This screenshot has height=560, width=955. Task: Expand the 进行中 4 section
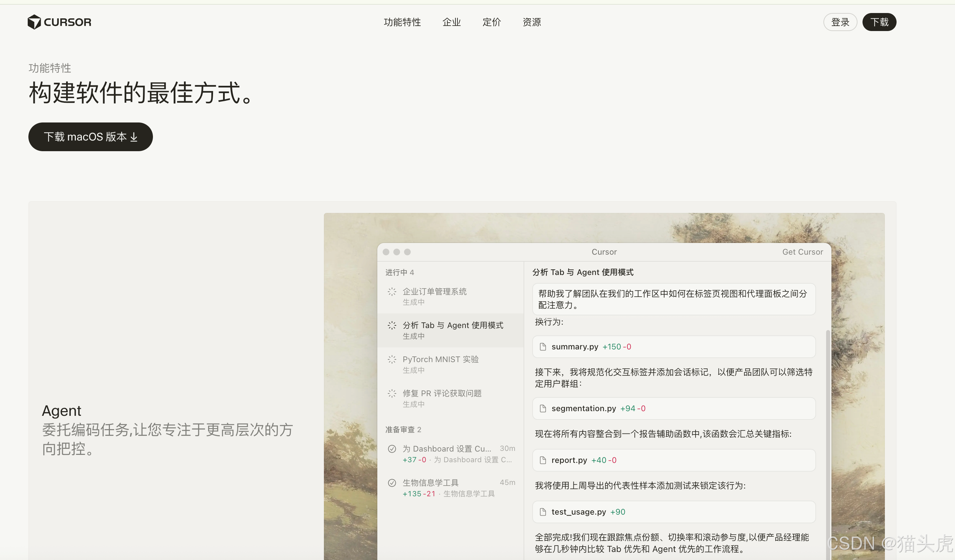399,272
